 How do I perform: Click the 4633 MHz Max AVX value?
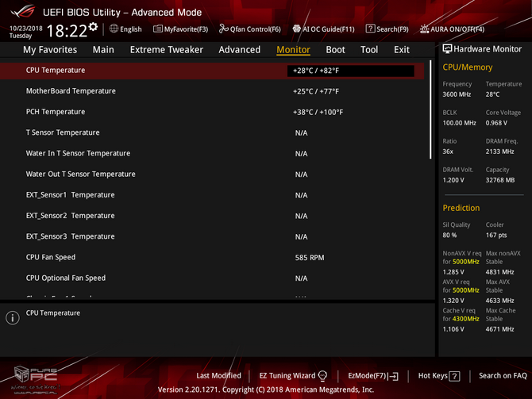tap(499, 301)
